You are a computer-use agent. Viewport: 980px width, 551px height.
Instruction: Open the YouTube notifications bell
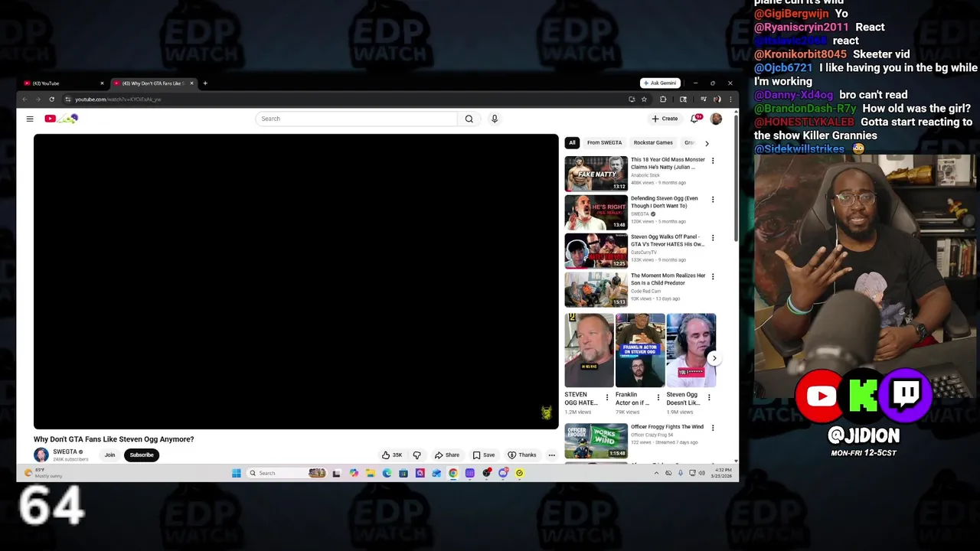[694, 119]
